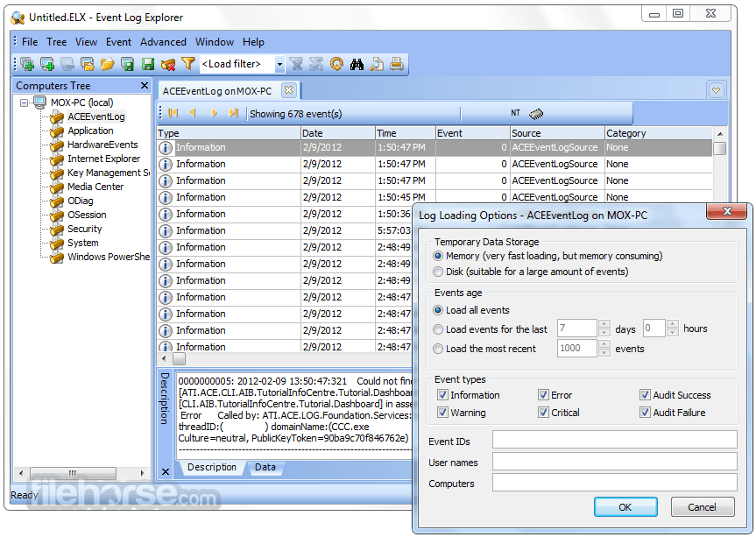Open the Event menu
This screenshot has height=537, width=756.
(x=118, y=42)
